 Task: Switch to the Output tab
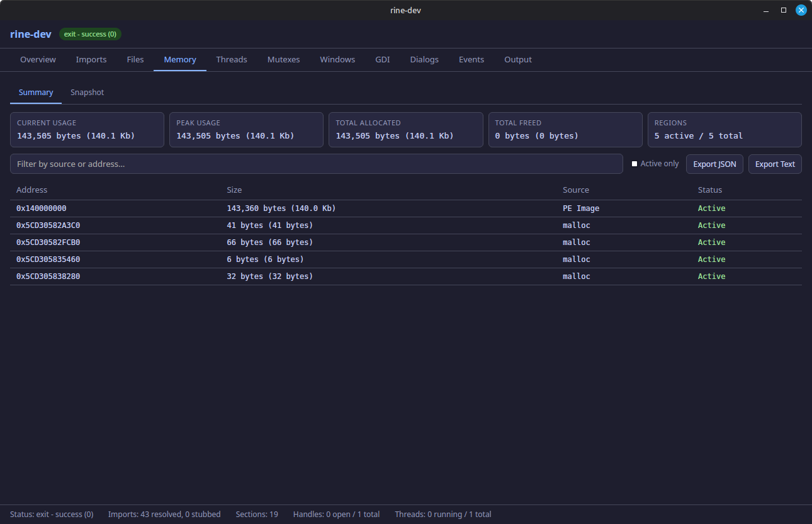click(517, 59)
